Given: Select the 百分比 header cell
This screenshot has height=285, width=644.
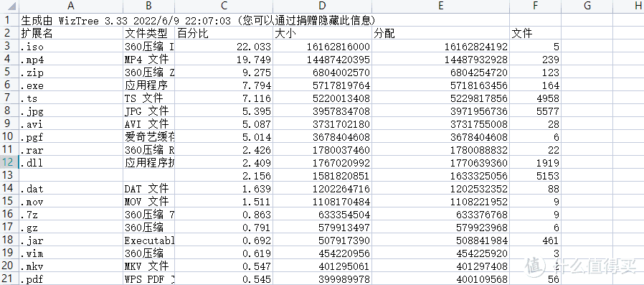Looking at the screenshot, I should click(224, 33).
